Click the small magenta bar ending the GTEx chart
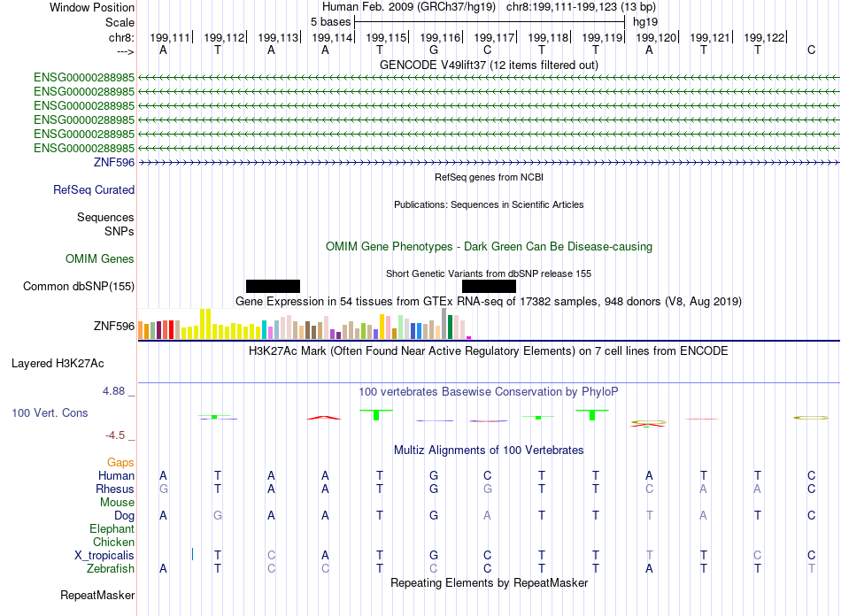The image size is (841, 616). pyautogui.click(x=469, y=338)
